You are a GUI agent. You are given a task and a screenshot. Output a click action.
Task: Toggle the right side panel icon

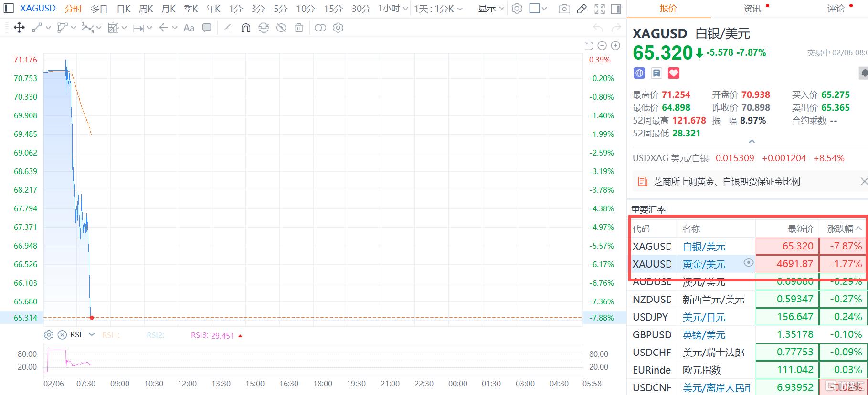[x=616, y=9]
